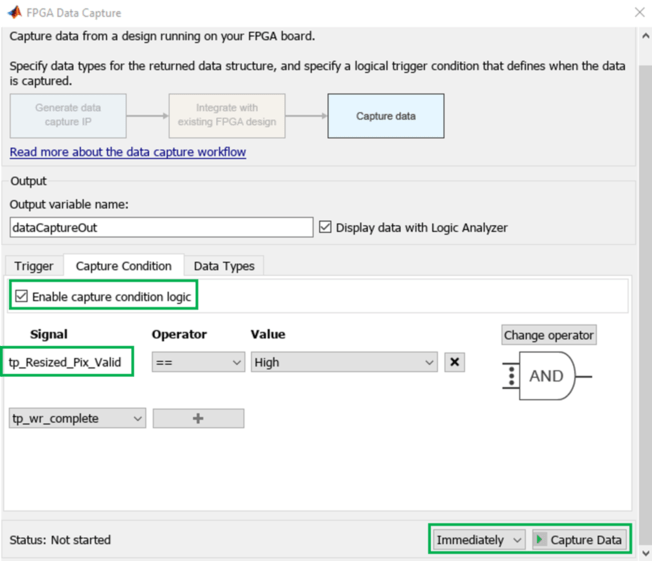Open the Data Types tab
This screenshot has height=561, width=652.
pyautogui.click(x=224, y=266)
